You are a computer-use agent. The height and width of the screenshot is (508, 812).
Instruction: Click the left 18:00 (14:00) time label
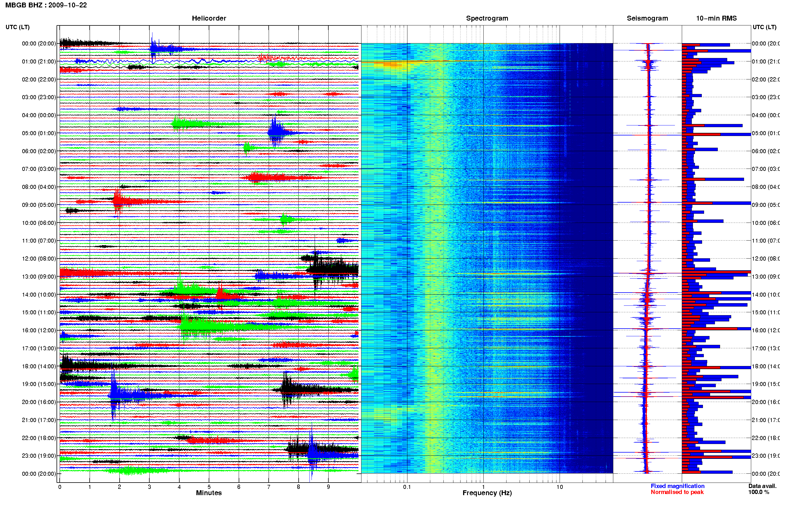(39, 366)
